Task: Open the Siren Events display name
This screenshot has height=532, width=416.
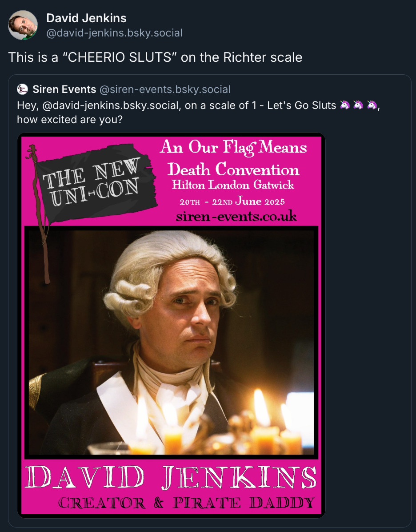Action: [x=64, y=89]
